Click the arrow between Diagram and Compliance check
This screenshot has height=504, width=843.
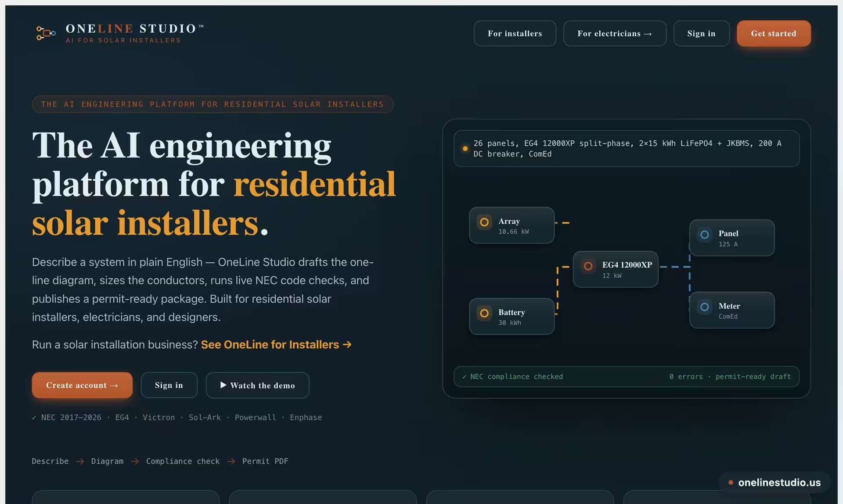click(135, 461)
